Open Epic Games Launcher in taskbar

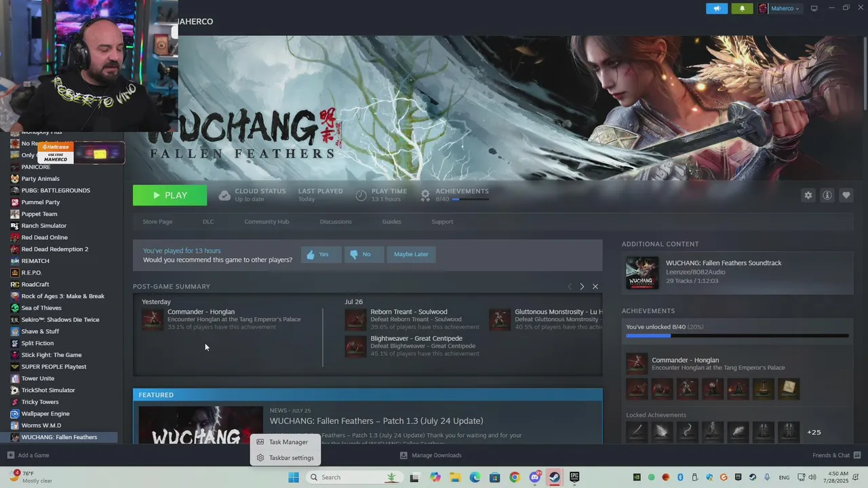(574, 477)
